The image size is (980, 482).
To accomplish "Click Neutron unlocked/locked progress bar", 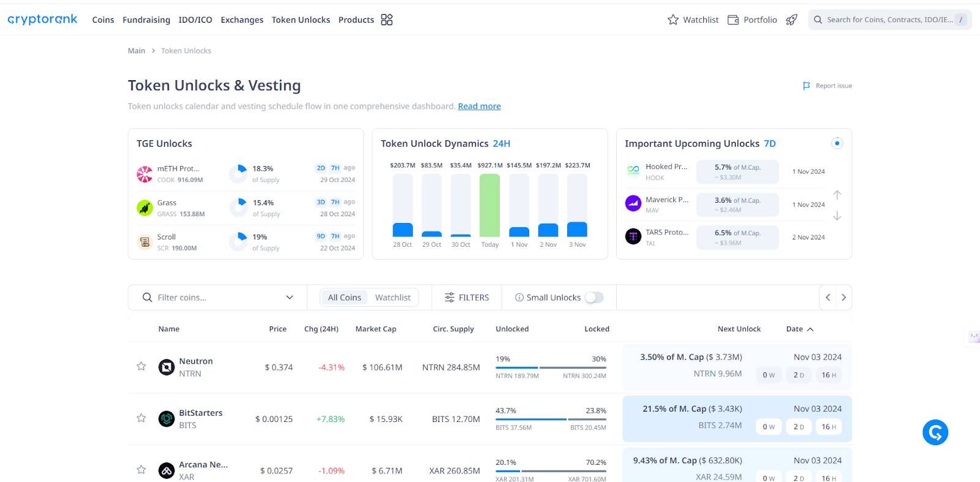I will (551, 367).
